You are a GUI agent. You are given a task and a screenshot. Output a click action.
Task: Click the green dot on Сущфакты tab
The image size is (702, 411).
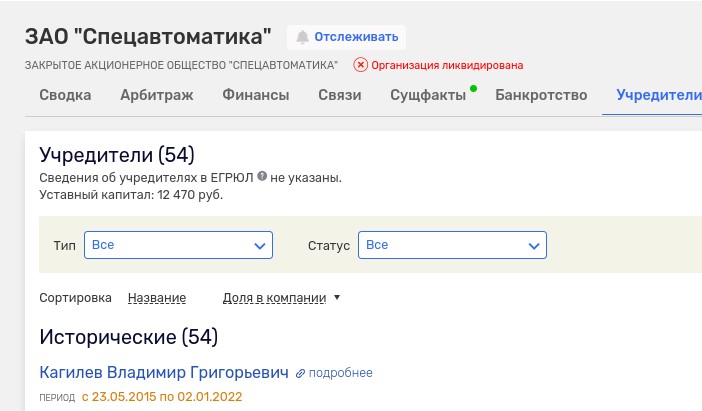click(x=472, y=88)
